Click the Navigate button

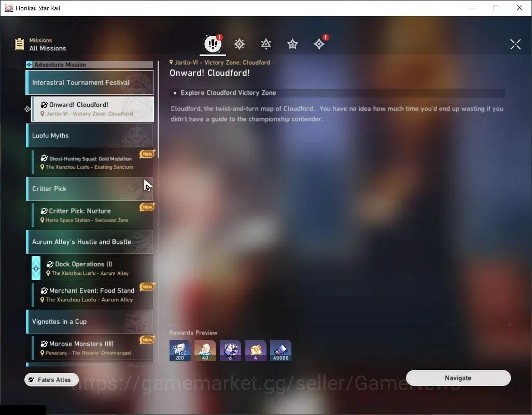pyautogui.click(x=458, y=378)
